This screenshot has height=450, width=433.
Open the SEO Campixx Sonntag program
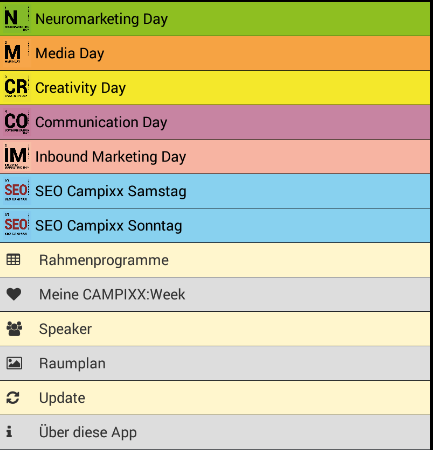click(215, 225)
